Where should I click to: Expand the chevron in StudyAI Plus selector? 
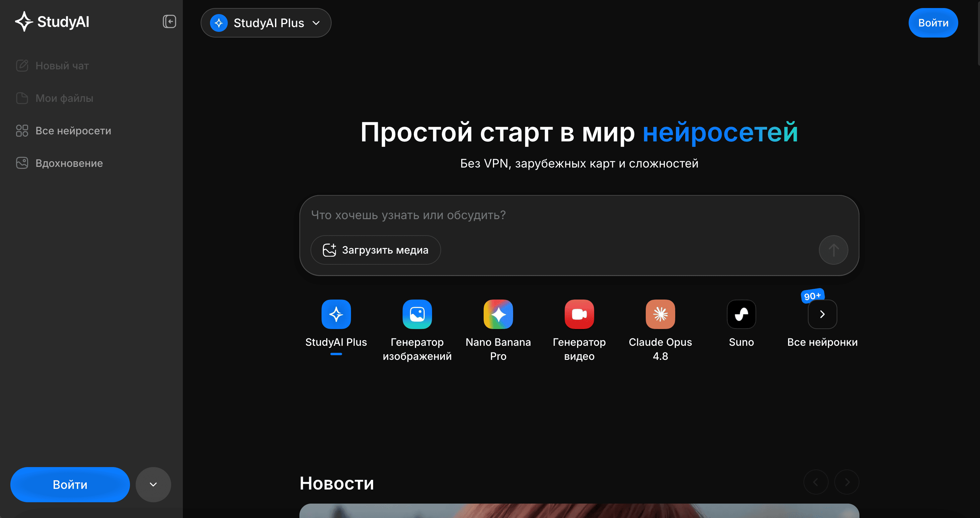pos(316,23)
